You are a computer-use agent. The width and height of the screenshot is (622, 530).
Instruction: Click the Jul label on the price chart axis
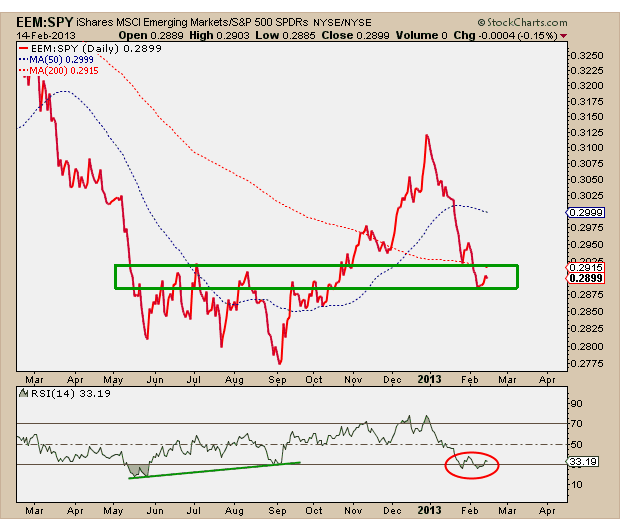[x=194, y=380]
